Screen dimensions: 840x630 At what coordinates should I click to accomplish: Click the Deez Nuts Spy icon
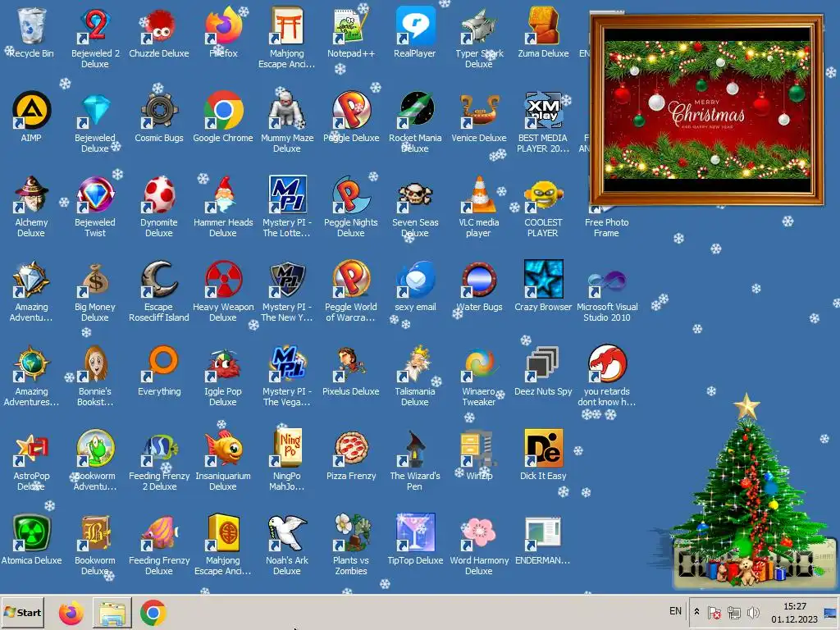click(543, 363)
